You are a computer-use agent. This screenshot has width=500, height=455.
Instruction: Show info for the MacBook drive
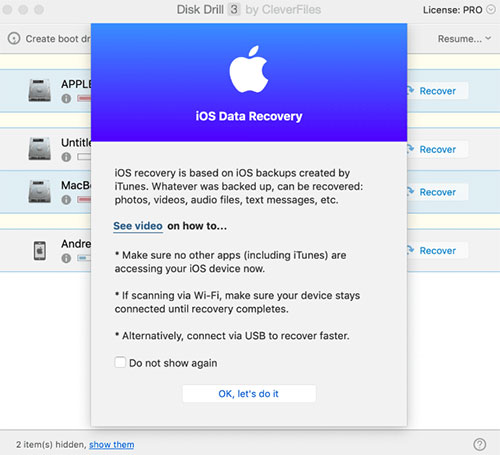66,199
